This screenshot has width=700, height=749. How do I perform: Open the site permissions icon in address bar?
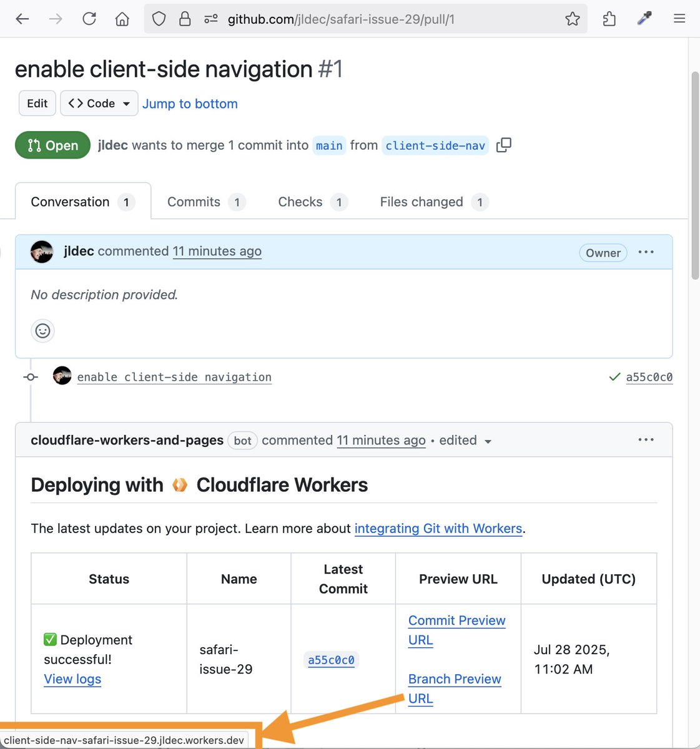211,19
